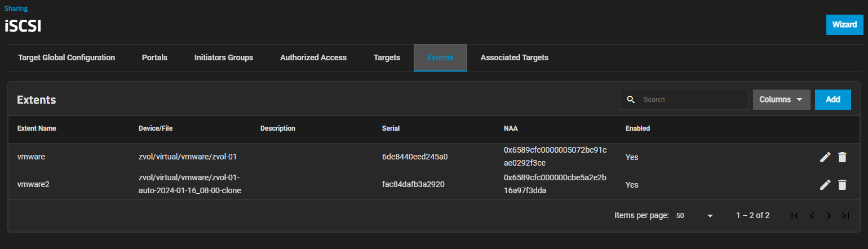Viewport: 868px width, 249px height.
Task: Sort by Extent Name column header
Action: [x=37, y=128]
